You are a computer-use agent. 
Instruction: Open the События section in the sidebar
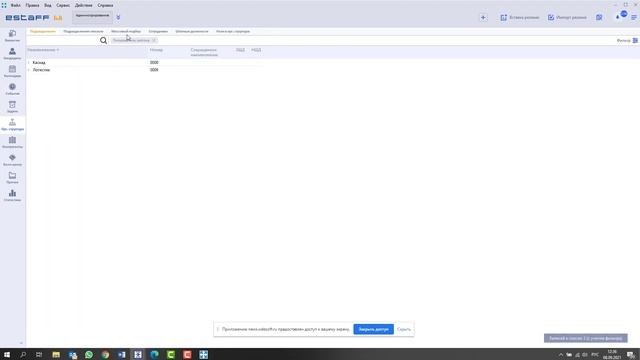(x=12, y=89)
